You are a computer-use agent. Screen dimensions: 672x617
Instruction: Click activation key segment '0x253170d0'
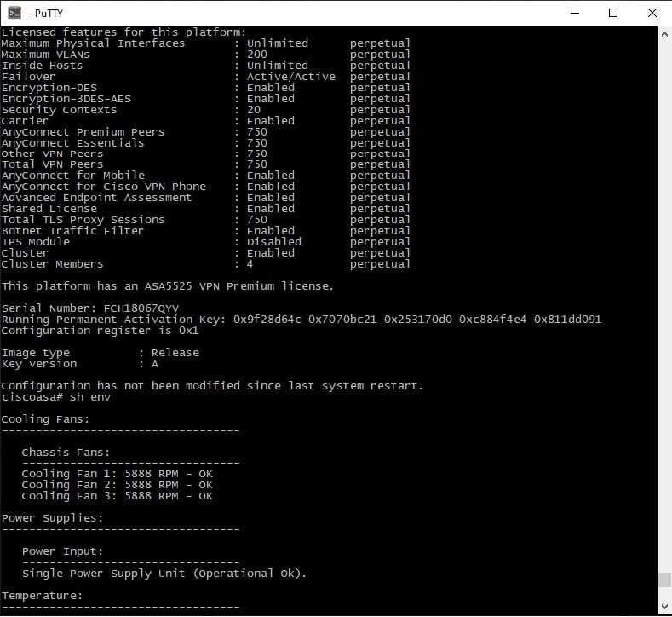coord(418,320)
